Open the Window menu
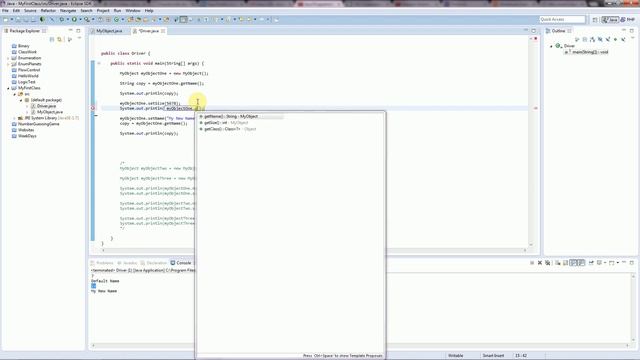 [x=133, y=11]
